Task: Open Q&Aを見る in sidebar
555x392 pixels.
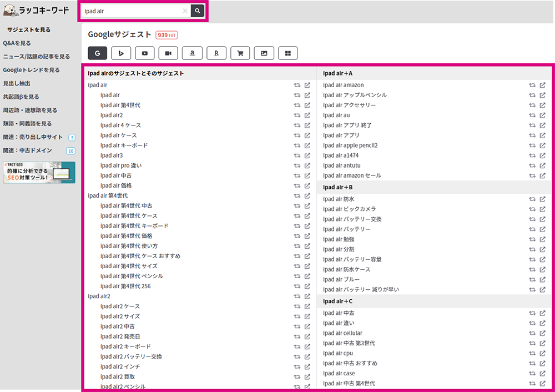Action: click(x=17, y=43)
